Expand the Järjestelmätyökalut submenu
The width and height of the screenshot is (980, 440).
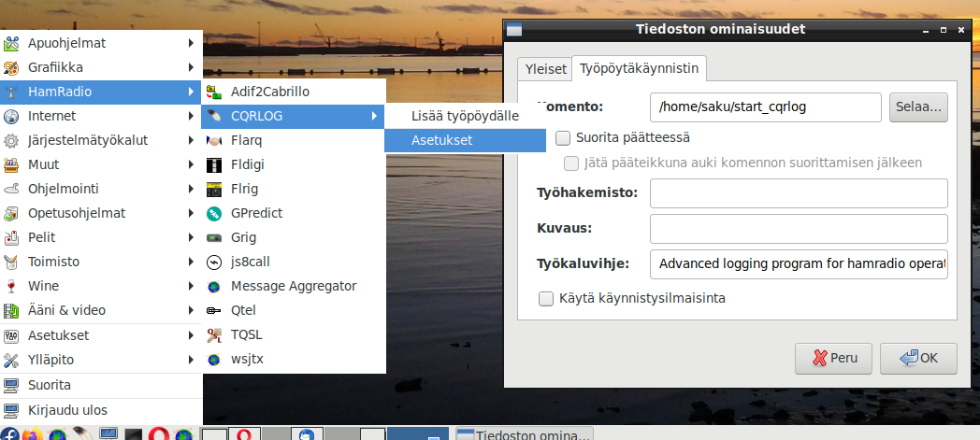pos(101,140)
